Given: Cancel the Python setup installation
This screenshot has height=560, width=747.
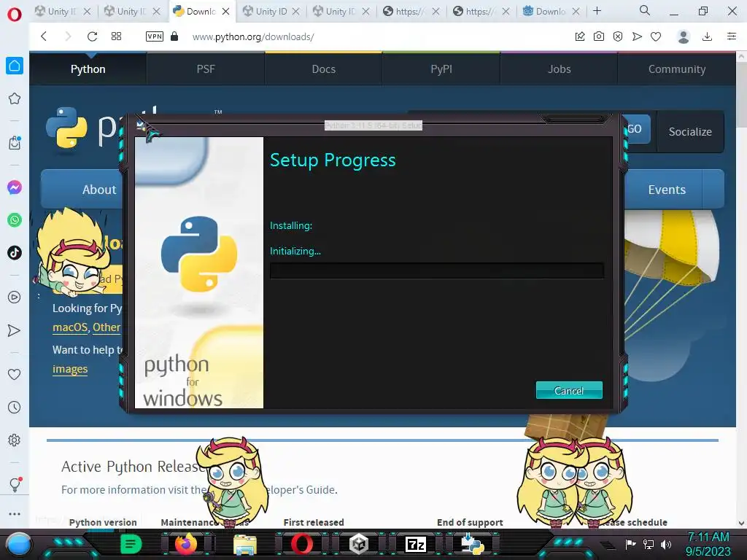Looking at the screenshot, I should (569, 391).
